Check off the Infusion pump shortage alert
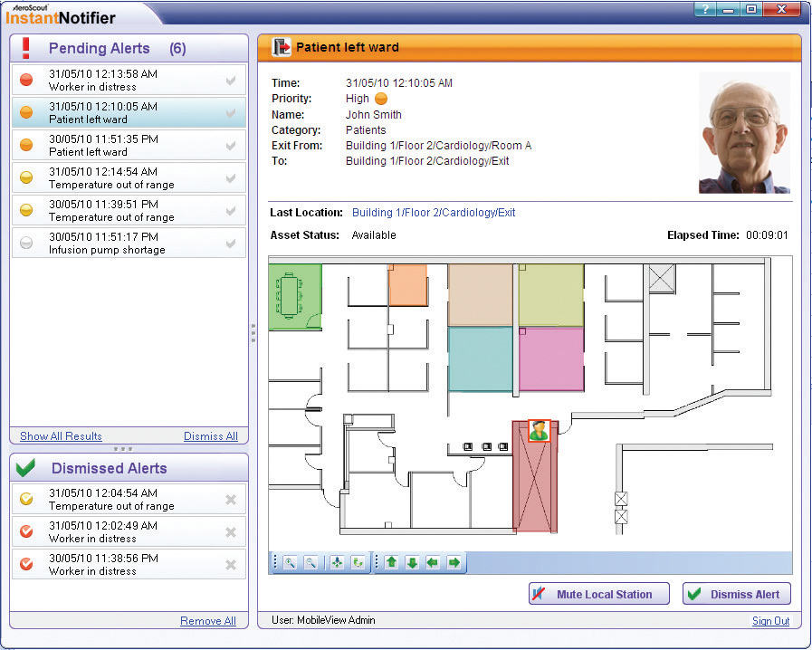The image size is (812, 650). pyautogui.click(x=231, y=243)
